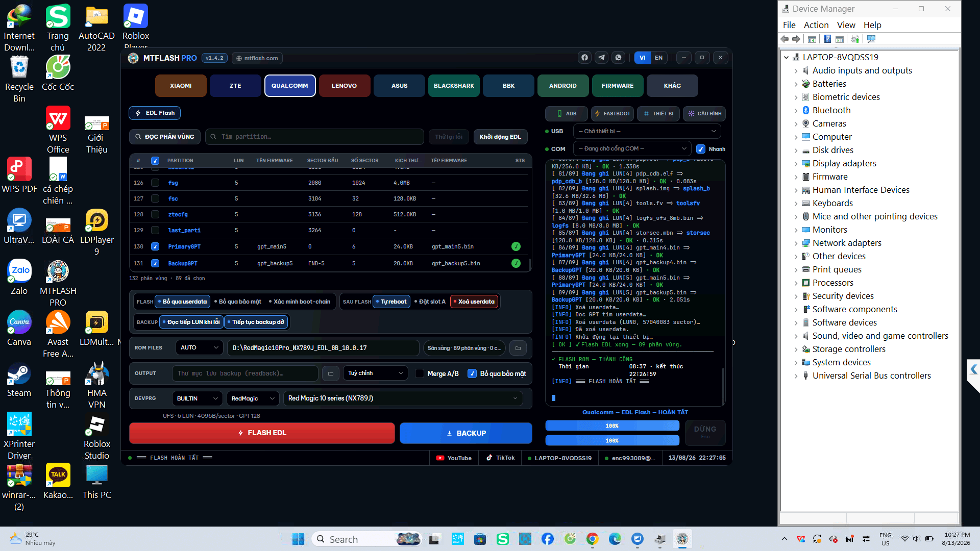
Task: Click the Google Chrome taskbar icon
Action: pos(592,539)
